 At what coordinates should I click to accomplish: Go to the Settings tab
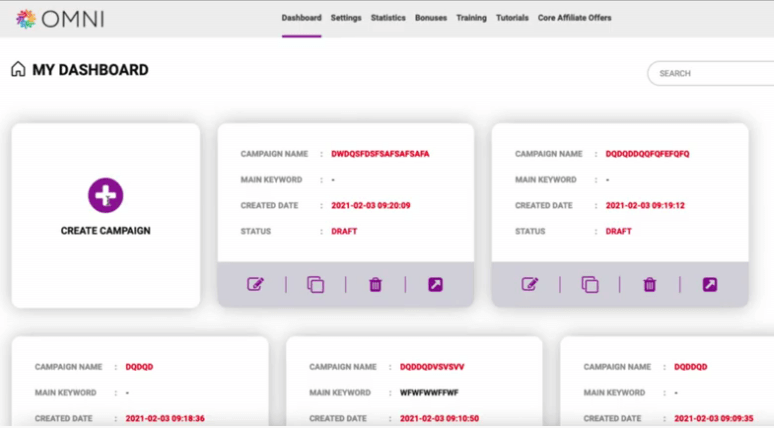[x=346, y=18]
